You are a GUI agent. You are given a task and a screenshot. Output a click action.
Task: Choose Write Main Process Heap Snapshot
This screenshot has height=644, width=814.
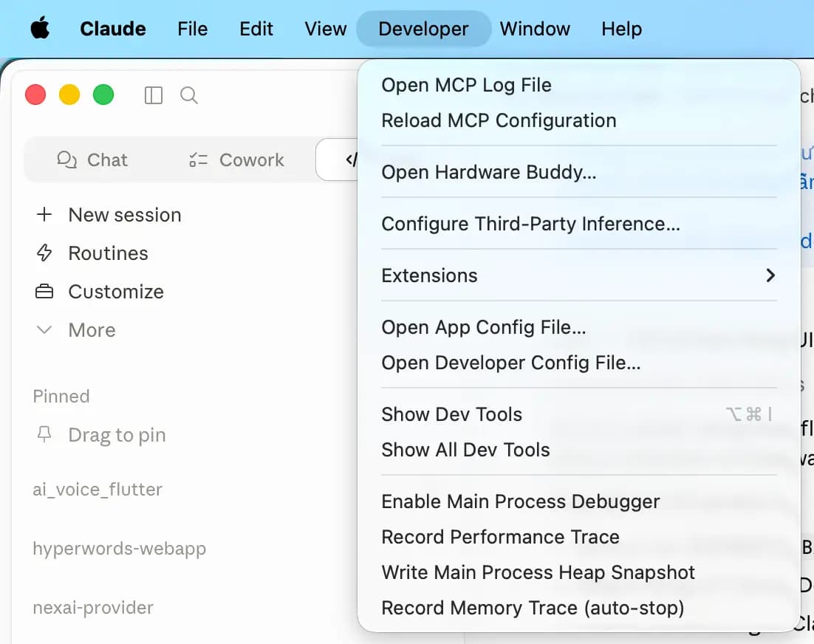pyautogui.click(x=579, y=572)
